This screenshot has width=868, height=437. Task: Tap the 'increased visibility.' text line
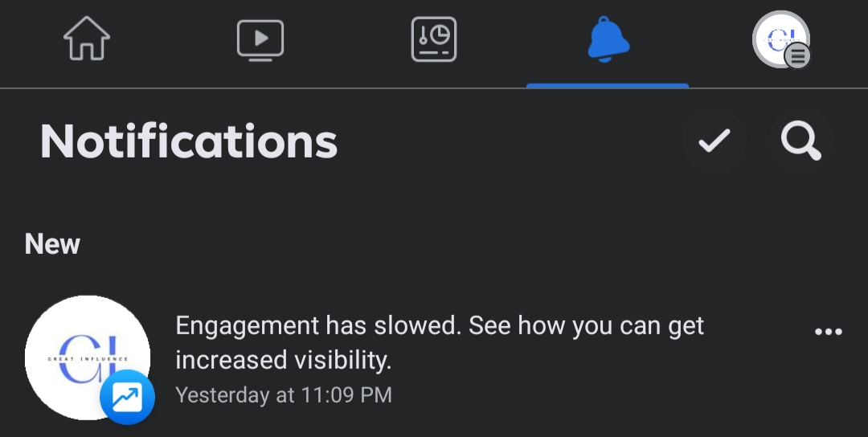pos(284,360)
